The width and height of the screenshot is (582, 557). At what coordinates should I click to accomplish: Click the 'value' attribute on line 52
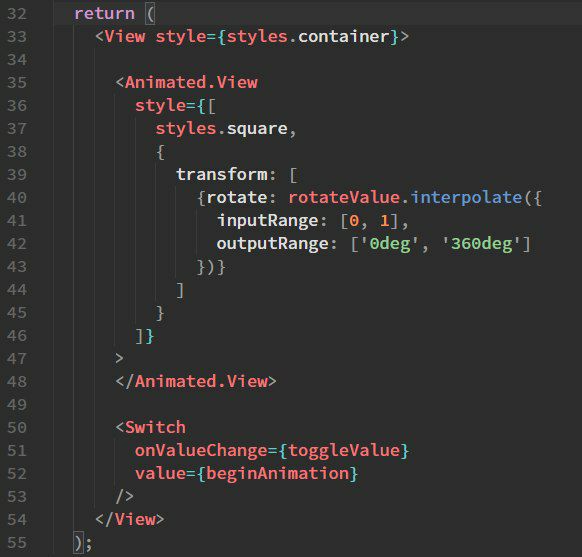[160, 474]
